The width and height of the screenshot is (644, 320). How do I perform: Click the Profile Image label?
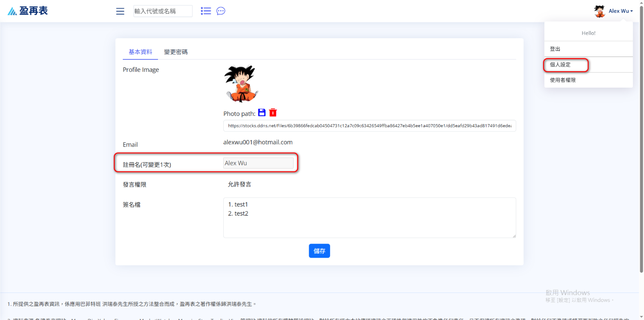click(141, 70)
